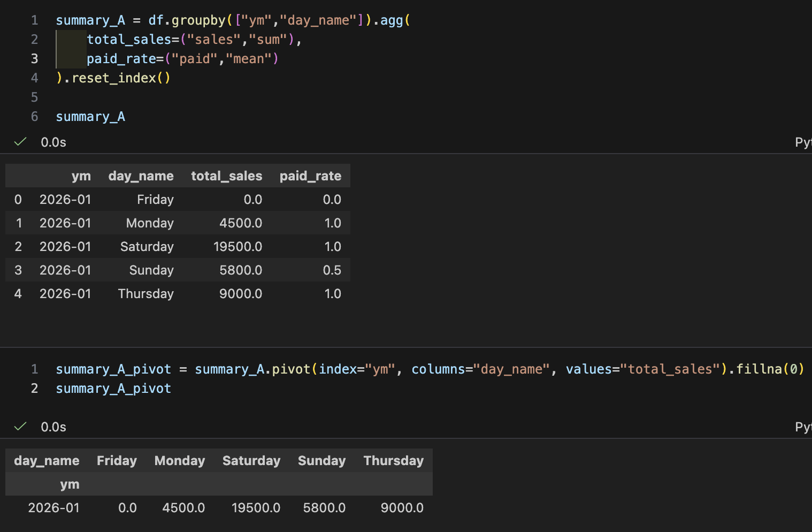Click the second cell's green success checkmark

[20, 427]
